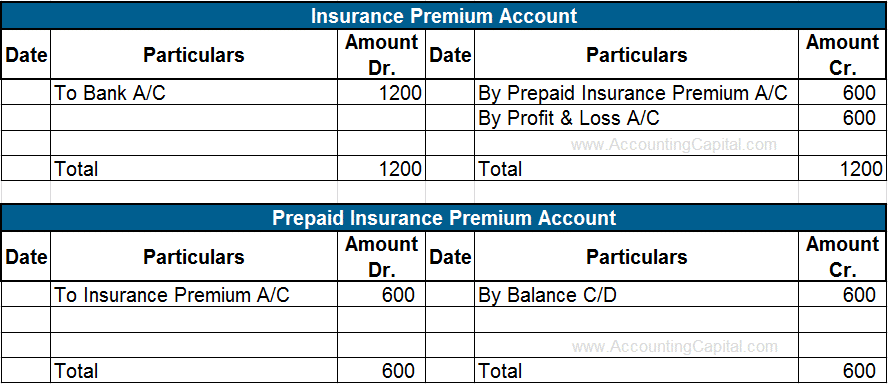Click the Insurance Premium Account title header

coord(444,15)
